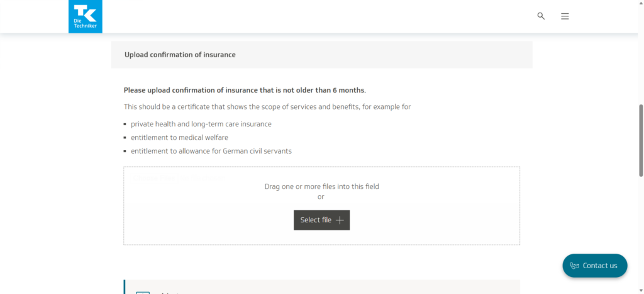The height and width of the screenshot is (294, 644).
Task: Click the bold "not older than 6 months" line
Action: [245, 90]
